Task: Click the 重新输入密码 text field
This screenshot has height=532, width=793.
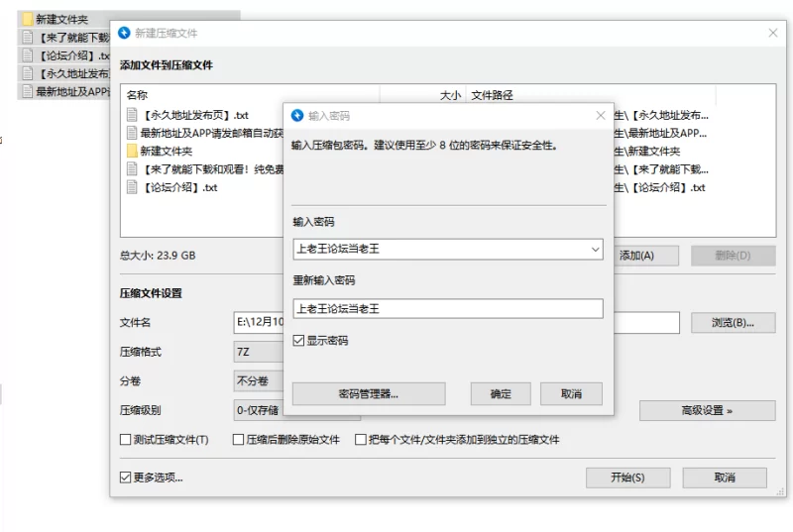Action: 448,309
